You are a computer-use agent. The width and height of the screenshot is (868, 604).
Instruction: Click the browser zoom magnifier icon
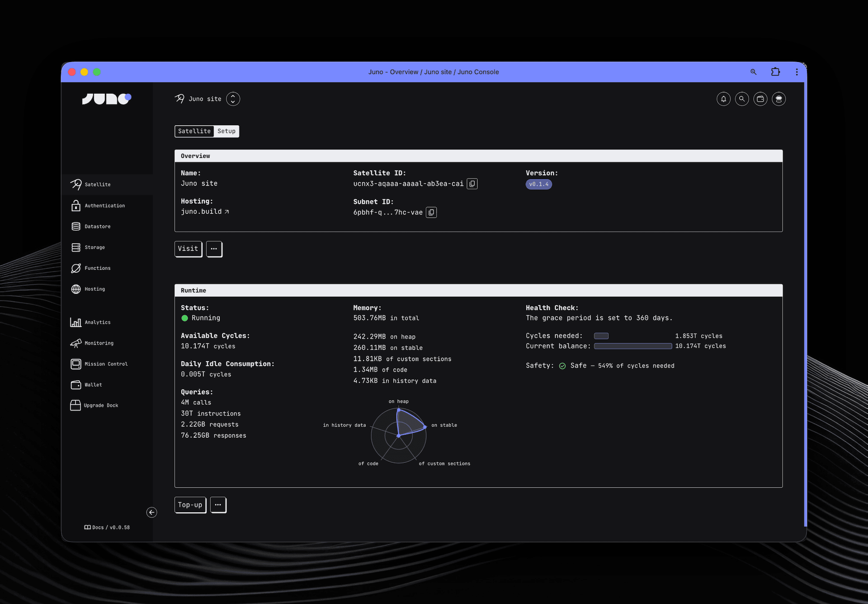click(754, 72)
